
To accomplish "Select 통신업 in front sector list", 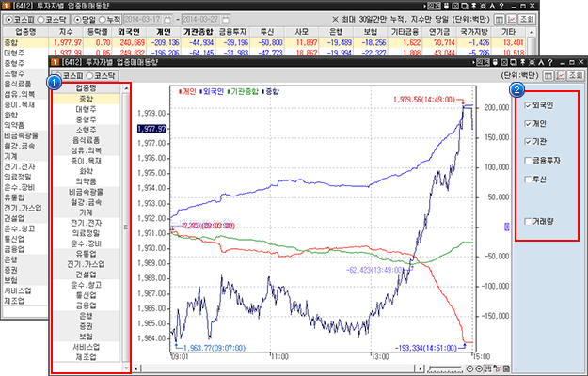I will coord(86,295).
